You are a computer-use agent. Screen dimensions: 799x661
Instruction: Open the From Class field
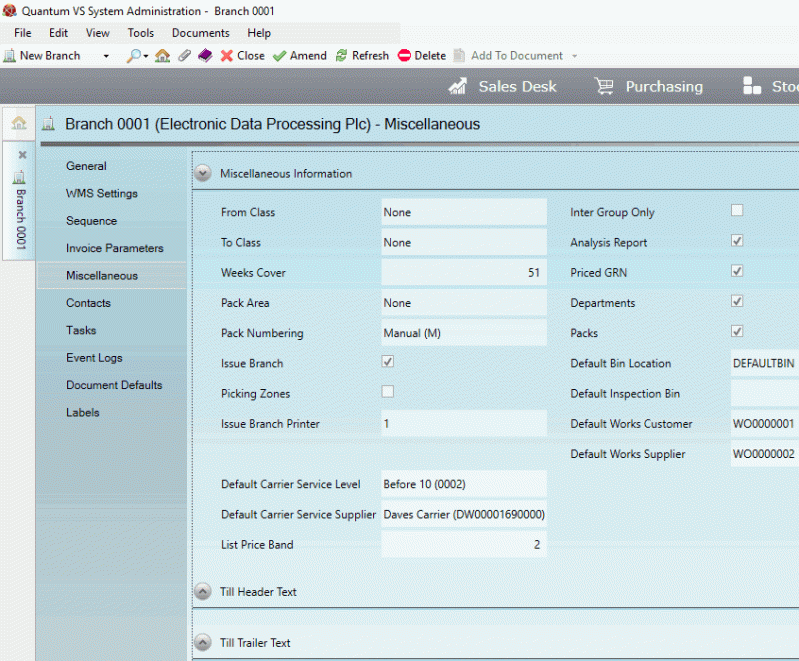click(x=464, y=213)
